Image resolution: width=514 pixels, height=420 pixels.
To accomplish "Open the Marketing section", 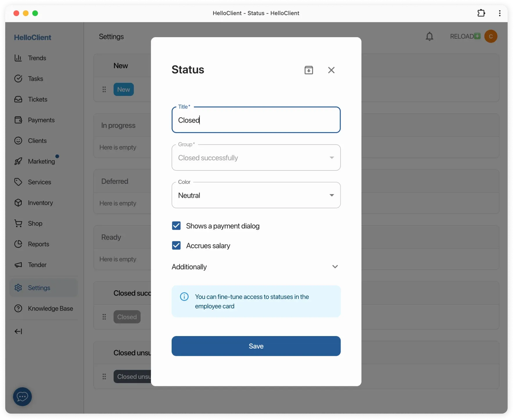I will (x=42, y=161).
